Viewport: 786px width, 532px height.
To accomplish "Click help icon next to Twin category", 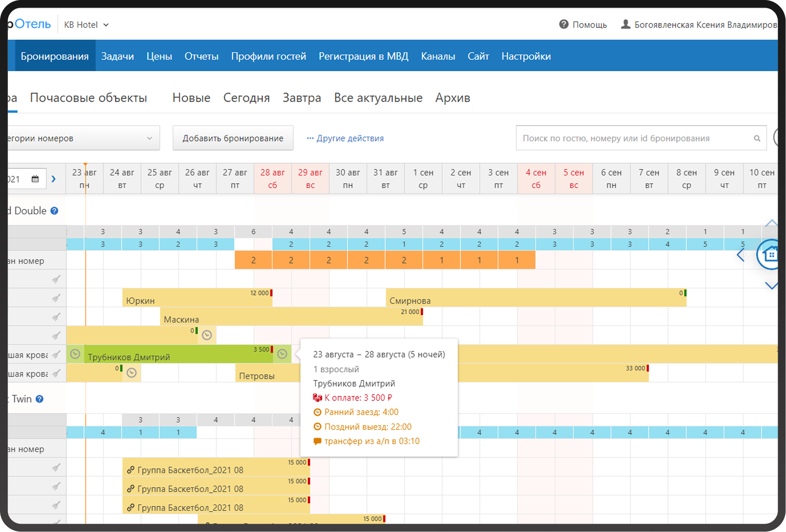I will click(39, 399).
